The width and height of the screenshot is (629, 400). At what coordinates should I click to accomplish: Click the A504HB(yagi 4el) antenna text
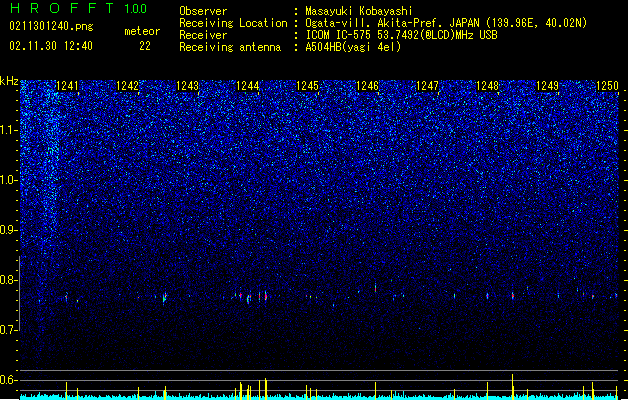[x=353, y=47]
